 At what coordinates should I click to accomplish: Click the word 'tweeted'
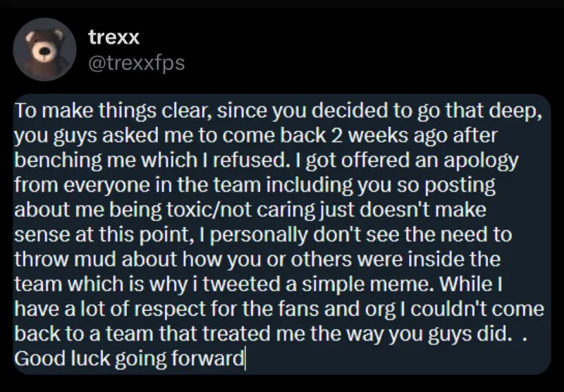point(242,284)
